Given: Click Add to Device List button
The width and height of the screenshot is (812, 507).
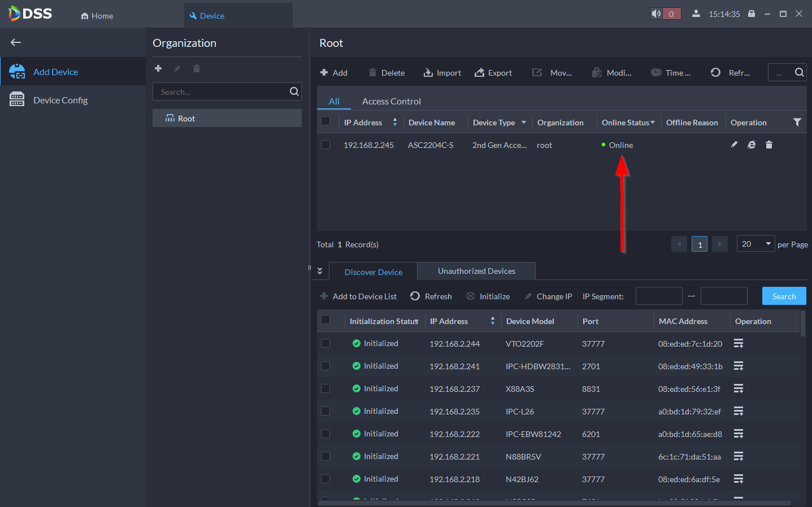Looking at the screenshot, I should click(359, 296).
